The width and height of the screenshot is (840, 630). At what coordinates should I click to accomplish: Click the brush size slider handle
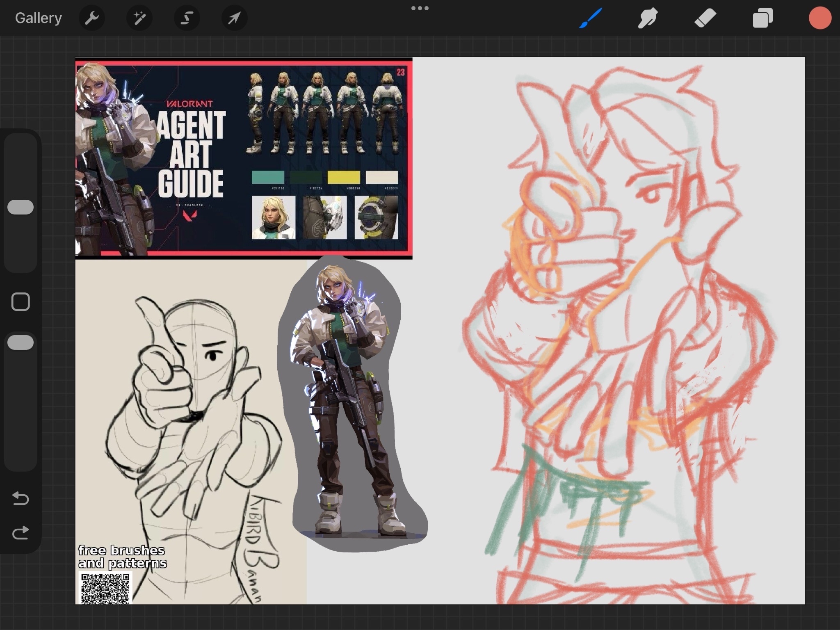click(x=21, y=207)
